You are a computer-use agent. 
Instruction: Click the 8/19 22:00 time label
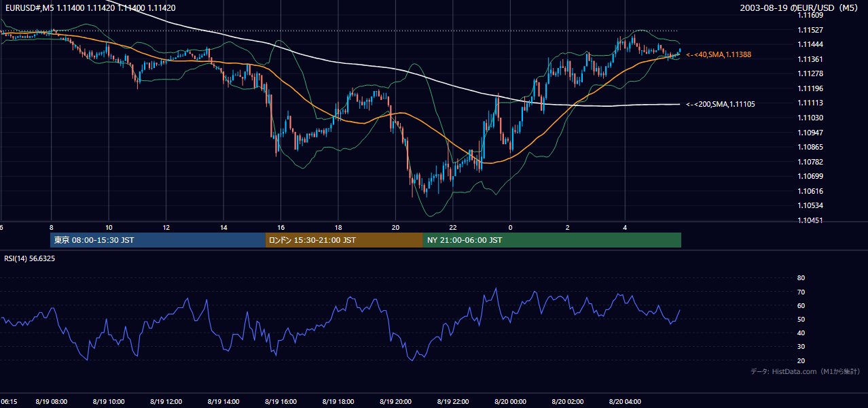coord(453,402)
